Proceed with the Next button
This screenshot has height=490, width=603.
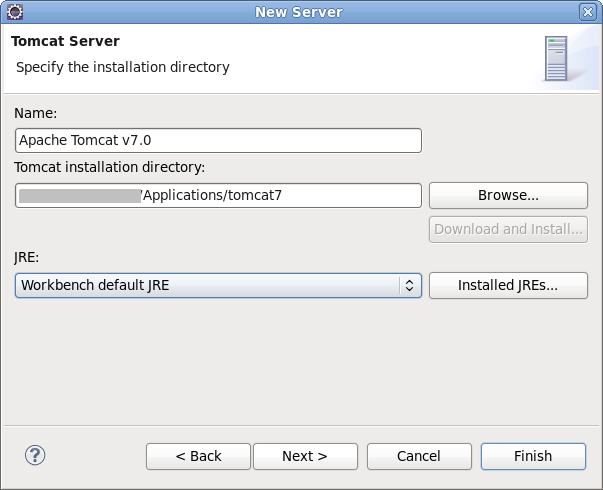305,456
